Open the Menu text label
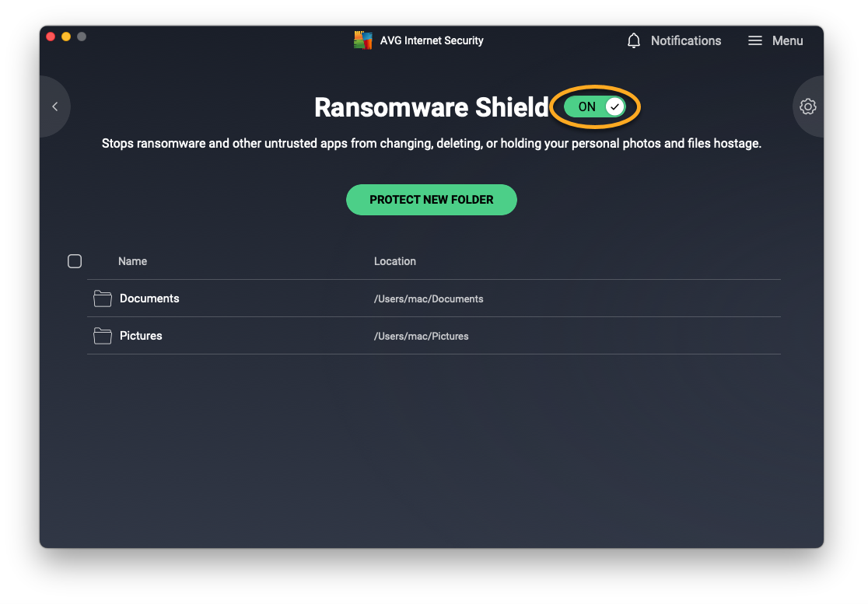Screen dimensions: 868x604 click(x=787, y=40)
